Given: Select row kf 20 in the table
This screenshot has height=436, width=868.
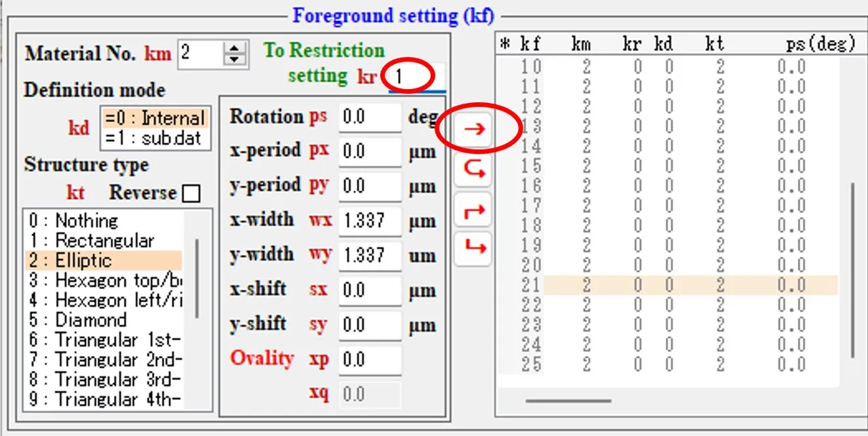Looking at the screenshot, I should coord(668,266).
